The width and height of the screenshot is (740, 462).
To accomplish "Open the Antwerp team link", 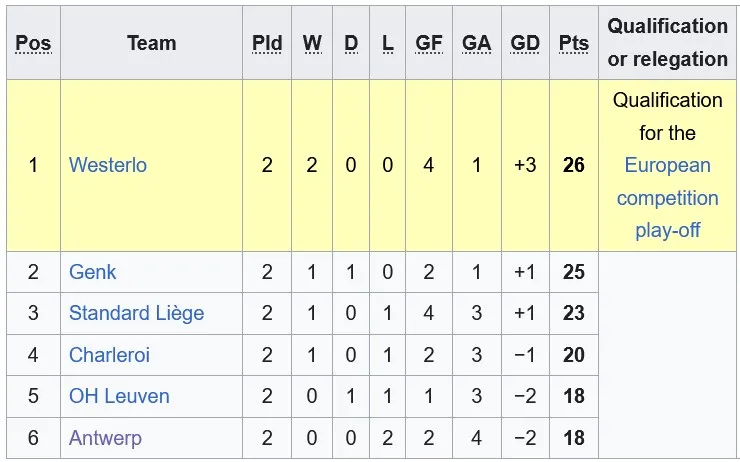I will coord(105,438).
